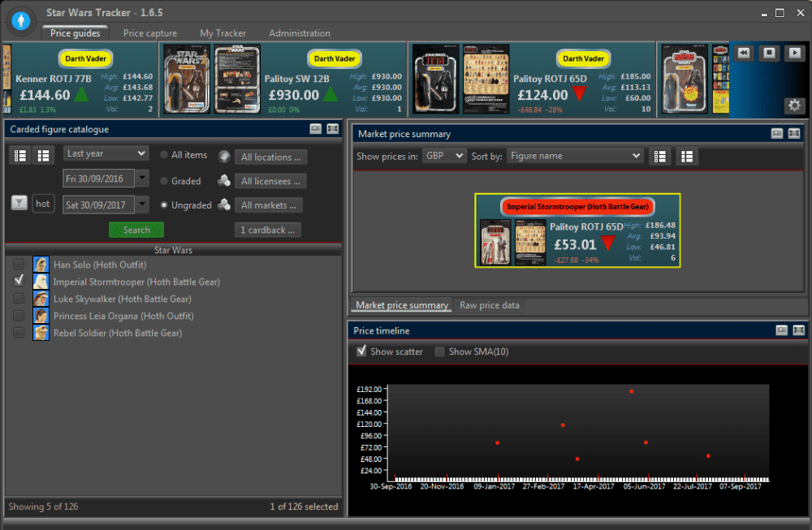Open the My Tracker tab
The height and width of the screenshot is (530, 812).
click(223, 33)
